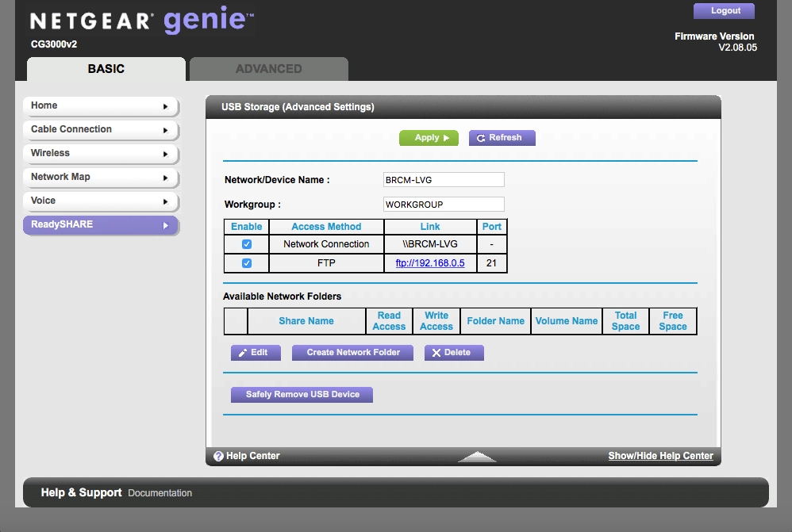The height and width of the screenshot is (532, 792).
Task: Click the USB Storage (Advanced Settings) title
Action: coord(298,107)
